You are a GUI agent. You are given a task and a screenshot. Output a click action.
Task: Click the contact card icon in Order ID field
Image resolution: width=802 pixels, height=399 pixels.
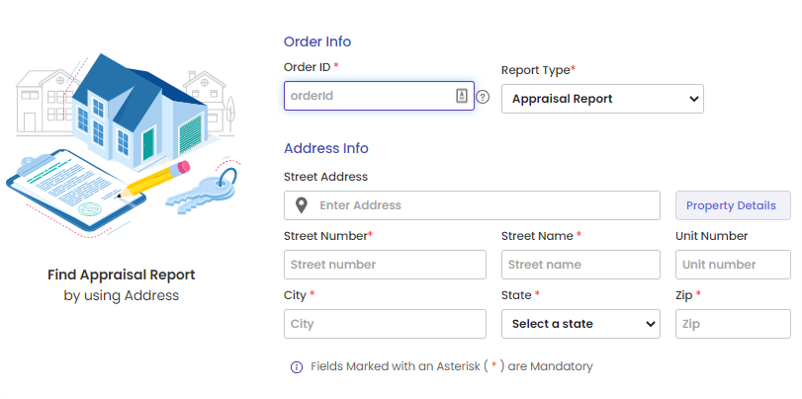click(462, 96)
